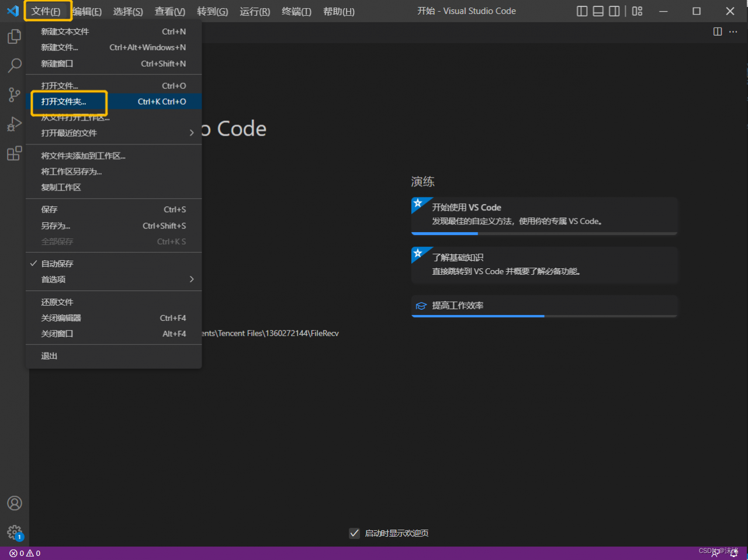Select 打开文件夹... menu entry
748x560 pixels.
tap(113, 102)
